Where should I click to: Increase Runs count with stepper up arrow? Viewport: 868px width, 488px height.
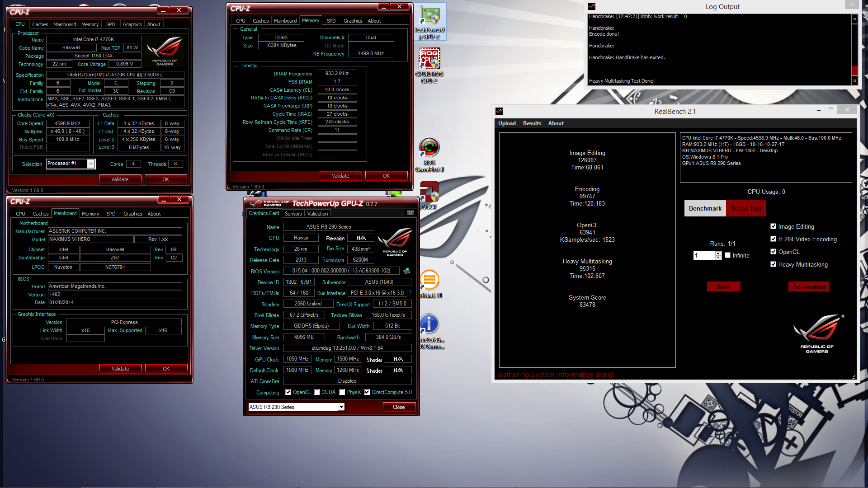coord(718,253)
